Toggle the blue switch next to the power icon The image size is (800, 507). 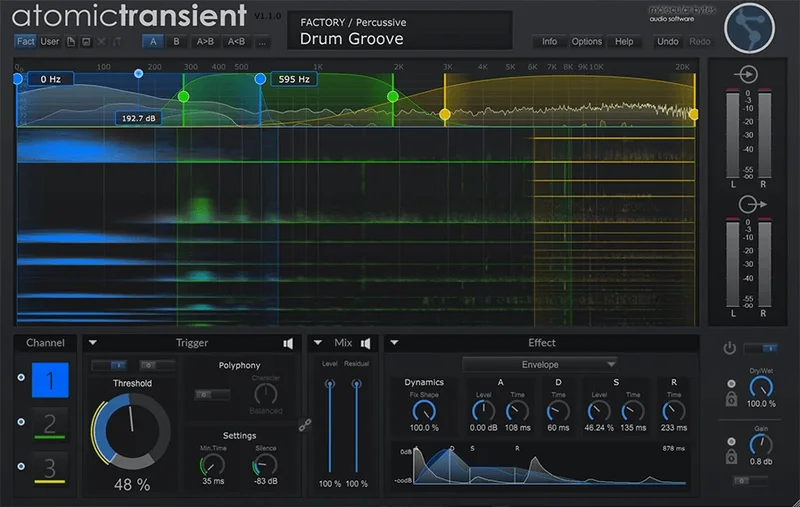point(760,348)
